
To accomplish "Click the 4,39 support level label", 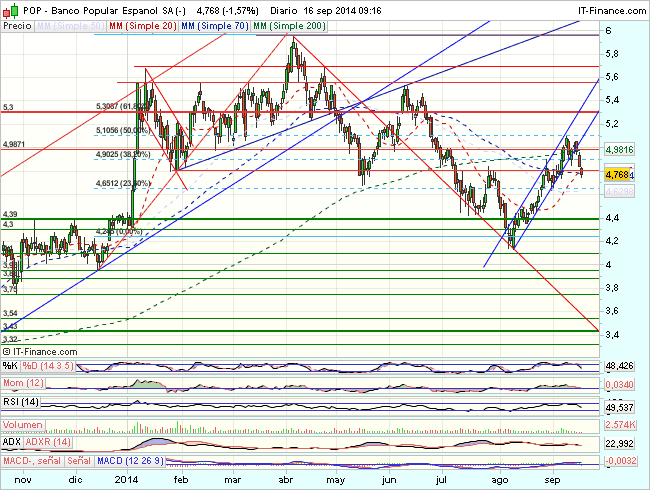I will click(10, 214).
